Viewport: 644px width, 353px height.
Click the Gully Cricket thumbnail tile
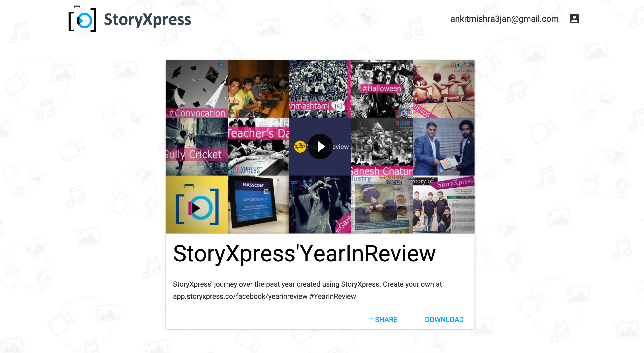[197, 147]
